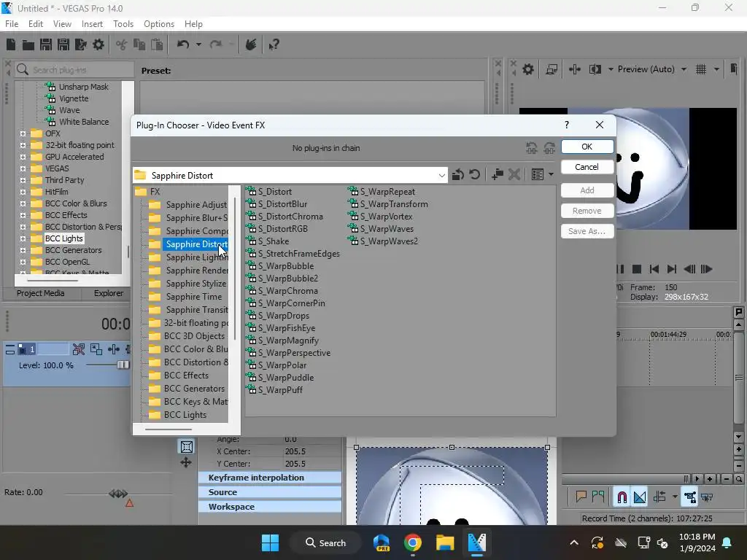Expand the OFX folder in plug-in tree
Viewport: 747px width, 560px height.
click(x=23, y=134)
